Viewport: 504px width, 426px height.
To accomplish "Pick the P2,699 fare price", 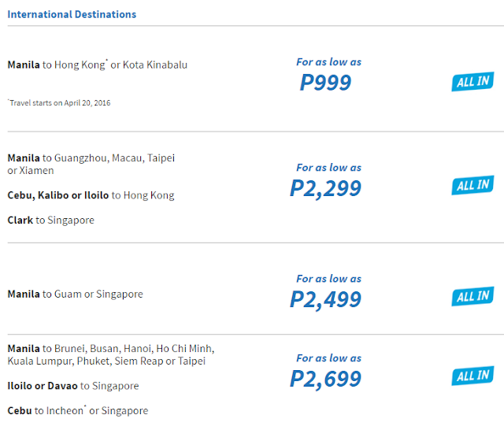I will [325, 379].
